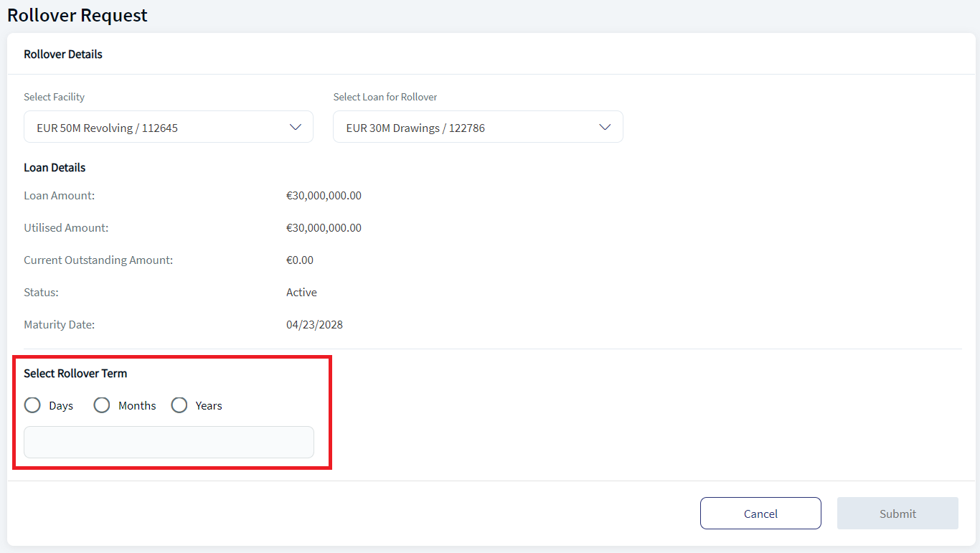
Task: Select the Days rollover term radio button
Action: coord(32,405)
